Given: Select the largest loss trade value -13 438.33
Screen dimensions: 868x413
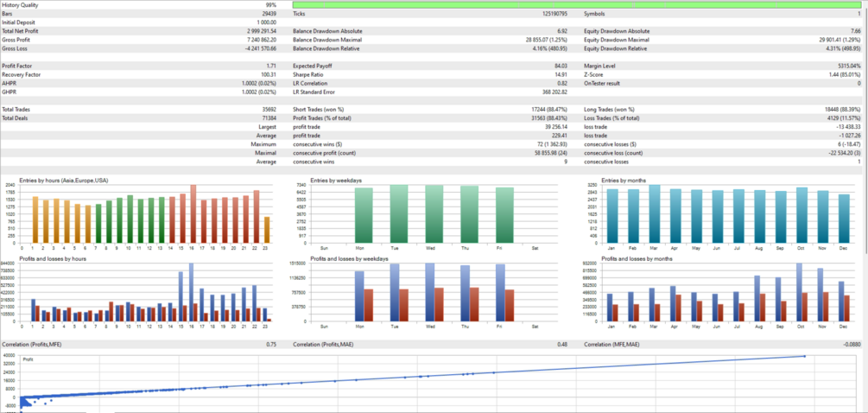Looking at the screenshot, I should coord(849,127).
